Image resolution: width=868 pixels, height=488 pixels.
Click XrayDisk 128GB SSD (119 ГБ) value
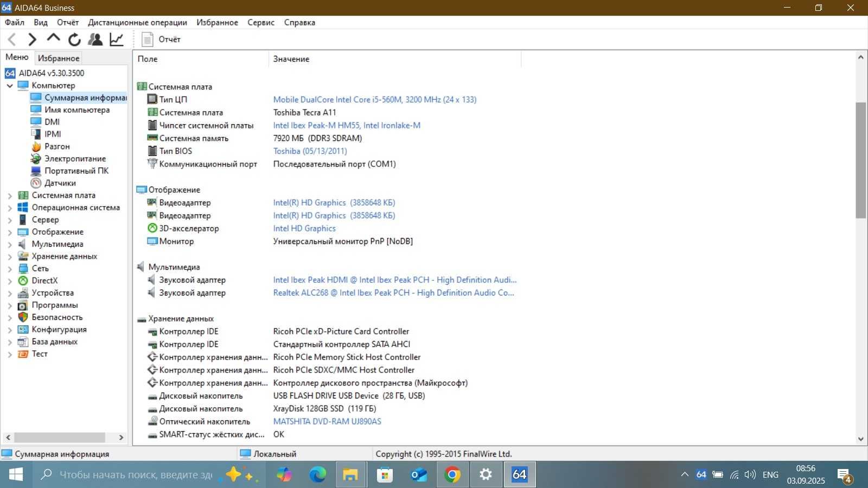click(x=324, y=408)
